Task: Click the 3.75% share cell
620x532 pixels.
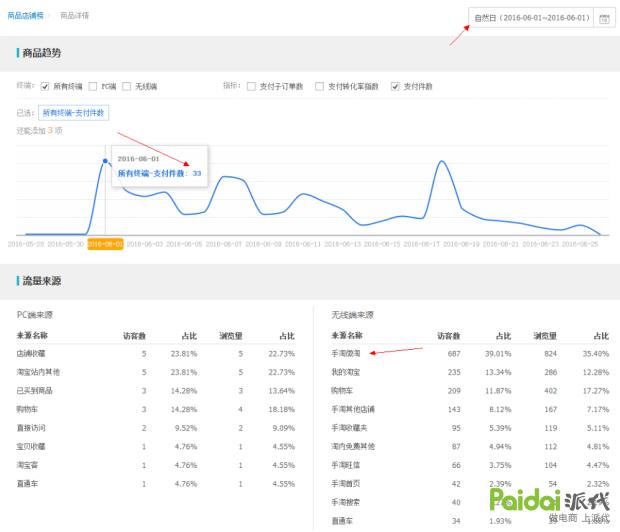Action: pos(500,465)
